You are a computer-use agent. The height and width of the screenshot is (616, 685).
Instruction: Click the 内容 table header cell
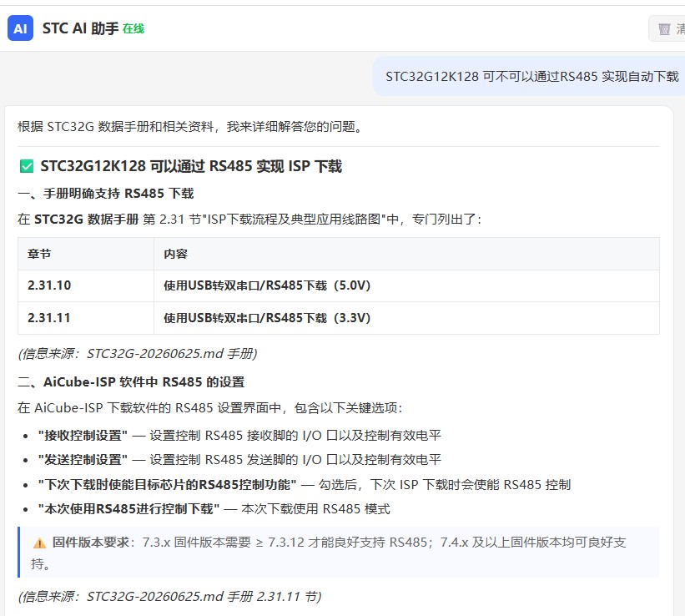pyautogui.click(x=406, y=254)
